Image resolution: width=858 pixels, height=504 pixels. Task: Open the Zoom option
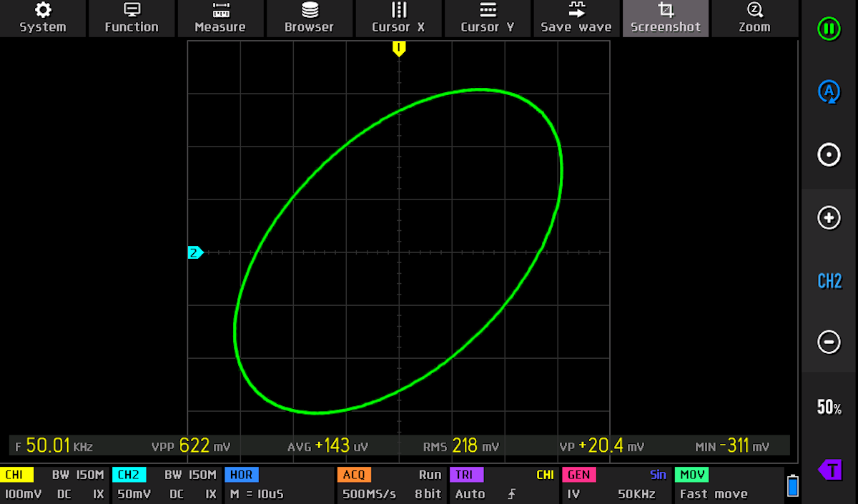[754, 19]
